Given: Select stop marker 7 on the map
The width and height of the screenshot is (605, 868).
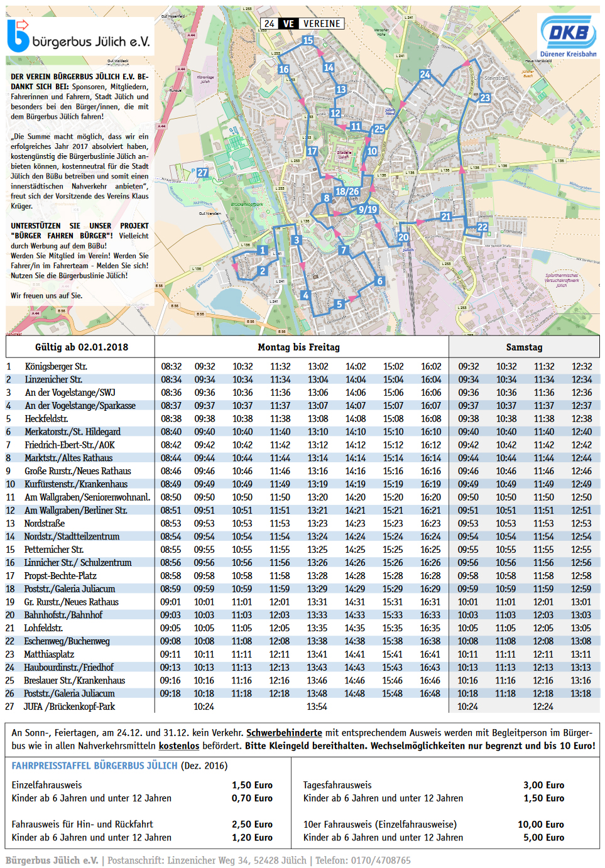Looking at the screenshot, I should 343,250.
